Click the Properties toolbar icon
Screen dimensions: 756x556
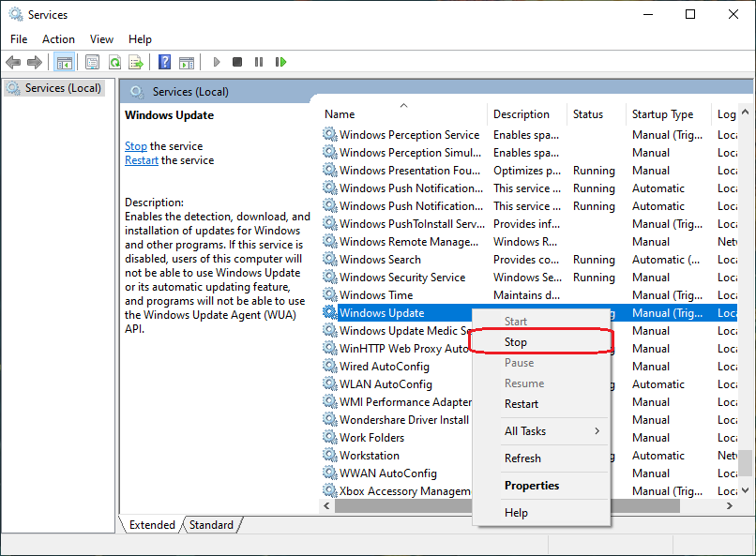92,62
